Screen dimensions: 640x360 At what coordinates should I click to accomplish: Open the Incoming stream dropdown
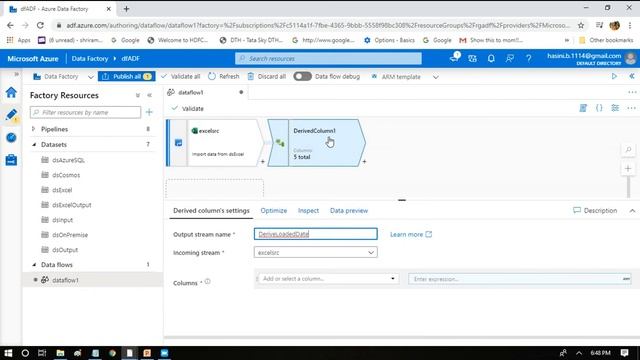(316, 253)
